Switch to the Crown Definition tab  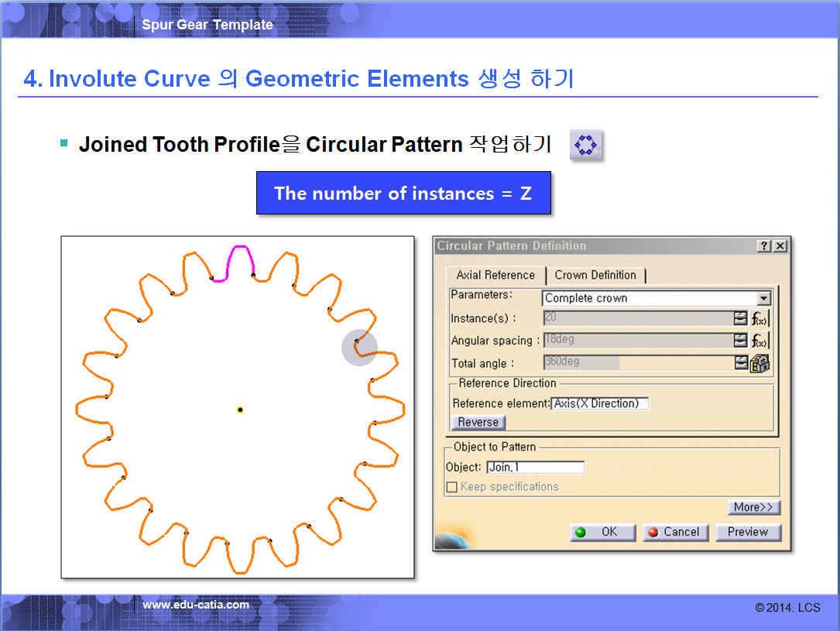(x=595, y=275)
